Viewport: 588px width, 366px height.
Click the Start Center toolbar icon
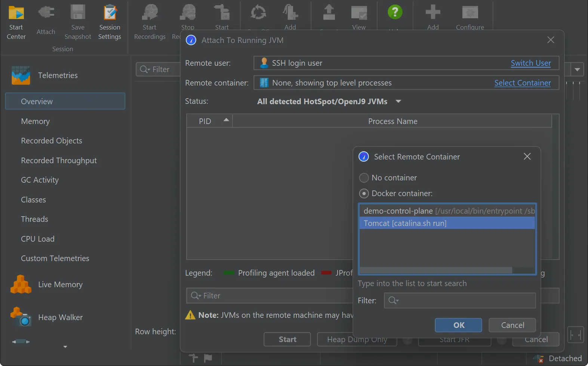(x=16, y=13)
